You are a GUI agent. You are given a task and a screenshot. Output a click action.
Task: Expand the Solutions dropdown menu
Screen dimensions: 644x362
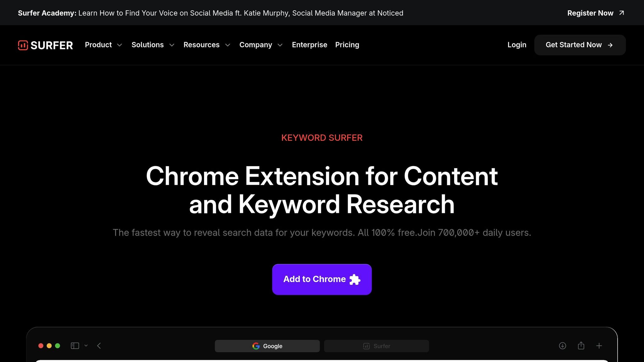(x=153, y=45)
